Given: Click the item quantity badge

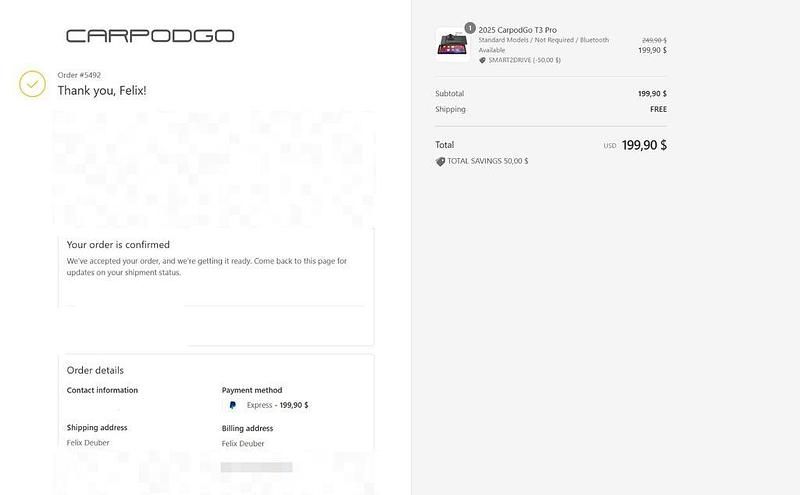Looking at the screenshot, I should point(469,28).
